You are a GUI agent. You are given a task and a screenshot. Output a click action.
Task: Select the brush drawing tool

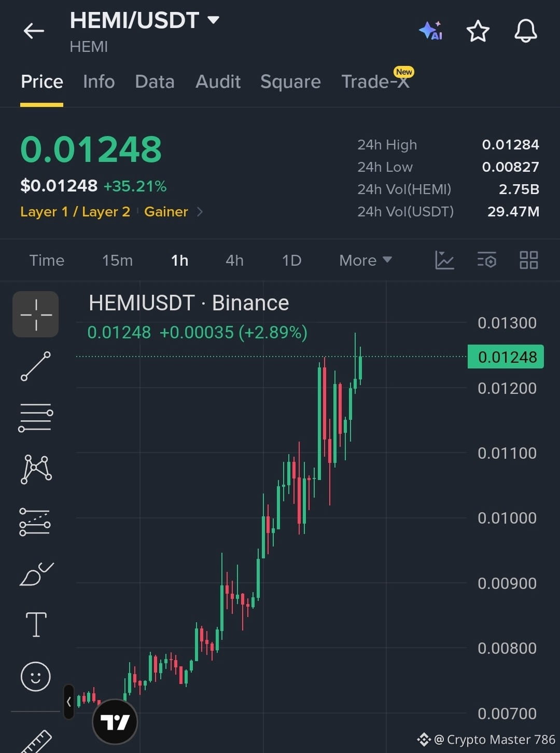[36, 573]
